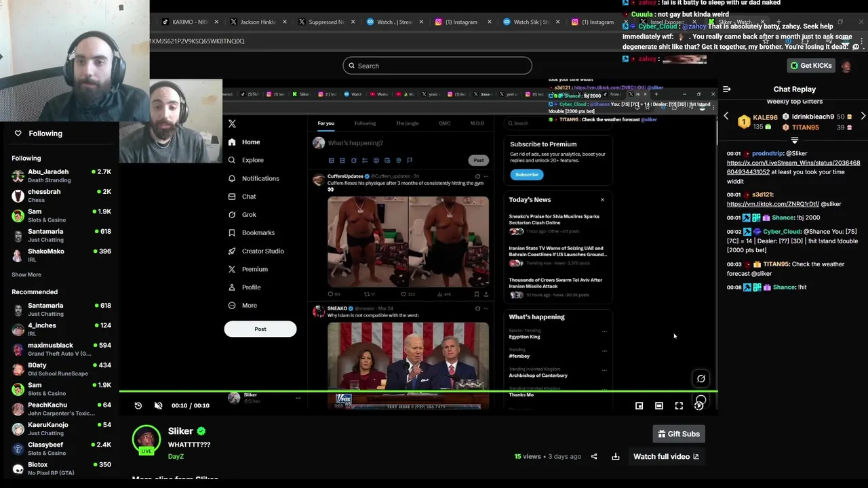This screenshot has height=488, width=868.
Task: Open Watch full video link
Action: 666,457
